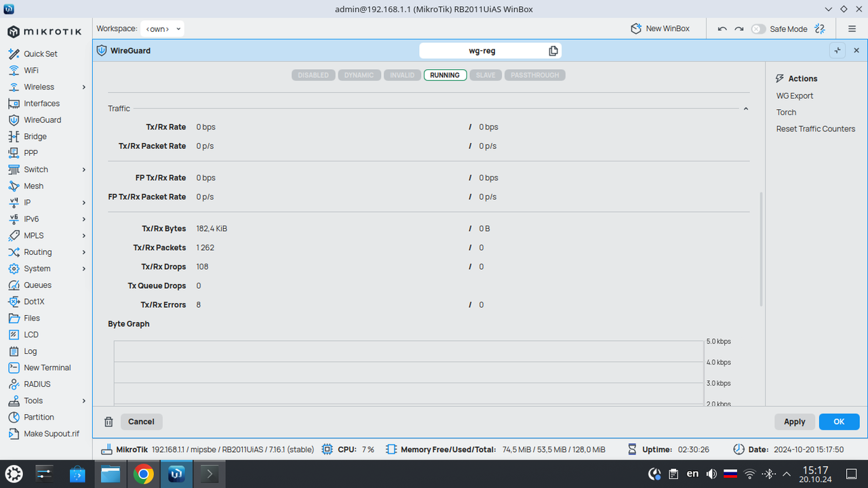Open Files folder icon in sidebar
This screenshot has width=868, height=488.
14,318
